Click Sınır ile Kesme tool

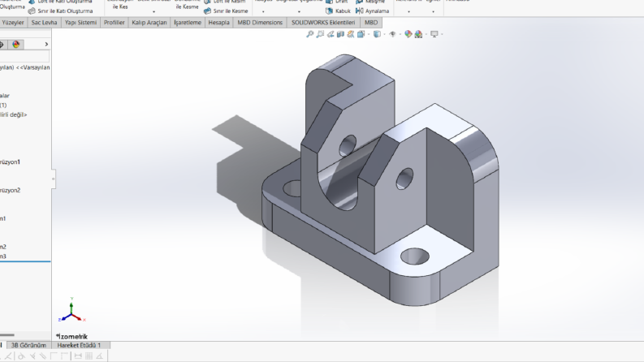(x=226, y=11)
